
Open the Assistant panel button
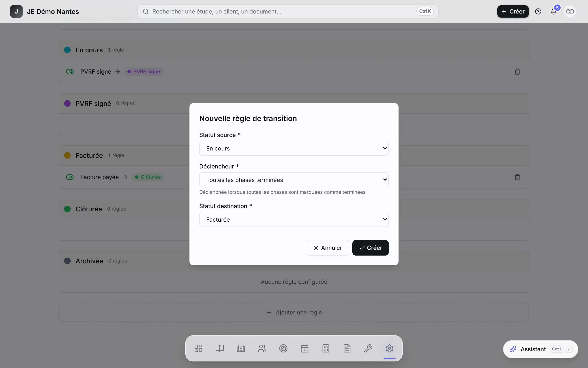(x=540, y=349)
